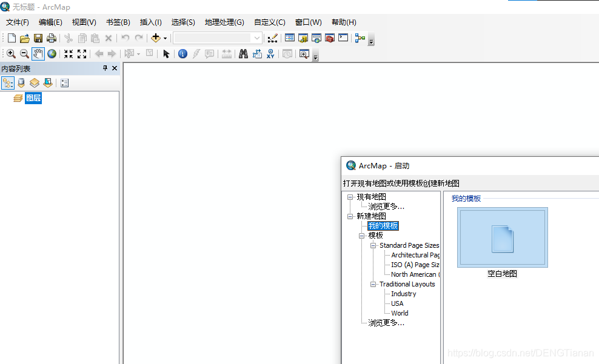Click the Go To XY icon
599x364 pixels.
[270, 54]
